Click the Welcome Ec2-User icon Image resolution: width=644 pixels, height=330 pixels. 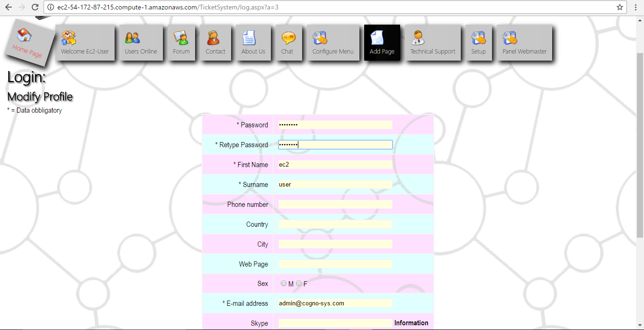click(x=85, y=43)
